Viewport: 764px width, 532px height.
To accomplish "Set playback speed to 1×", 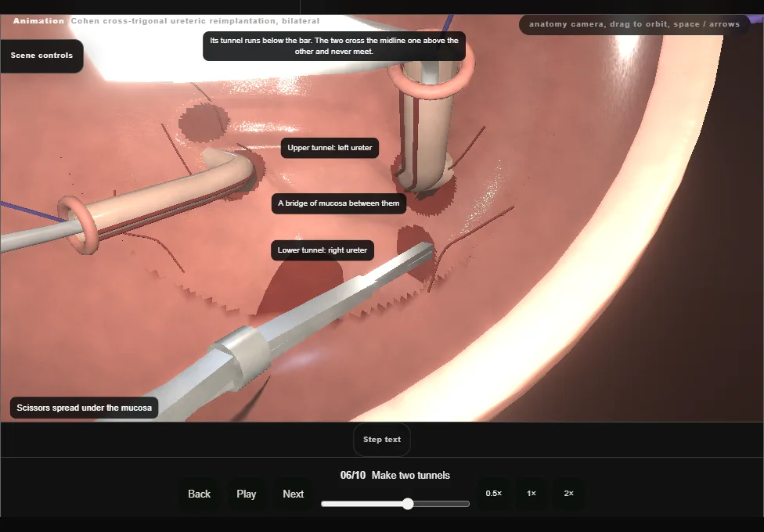I will point(531,494).
